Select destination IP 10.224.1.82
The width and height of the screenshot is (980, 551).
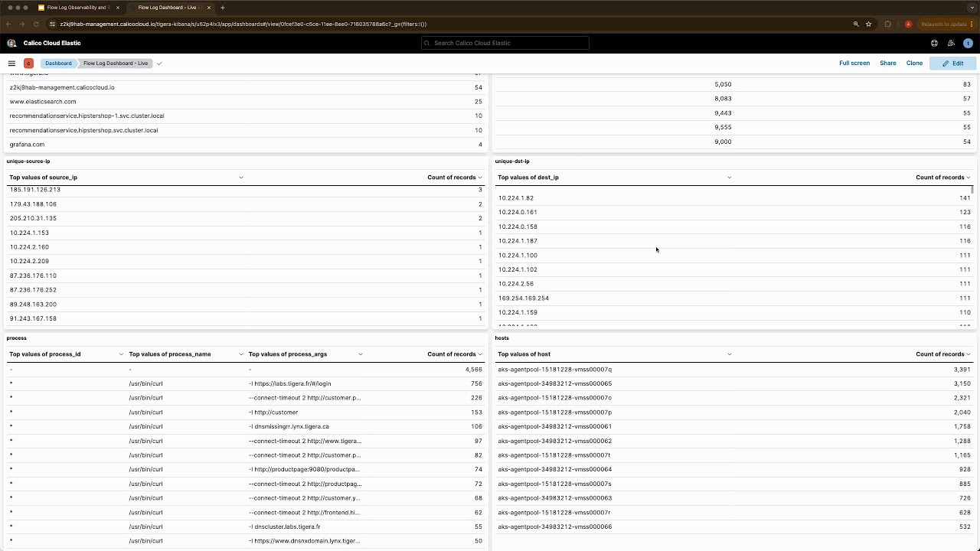pyautogui.click(x=516, y=198)
